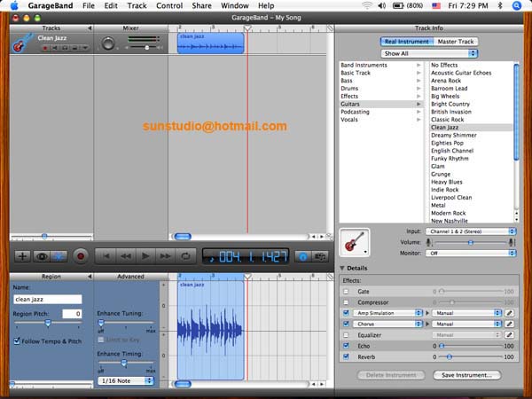Collapse the Details disclosure triangle

pyautogui.click(x=342, y=268)
